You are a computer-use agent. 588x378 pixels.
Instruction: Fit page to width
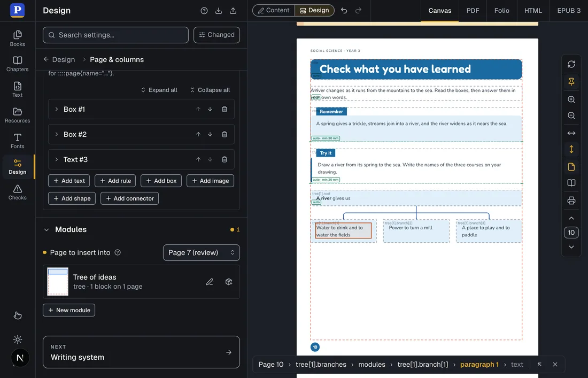[571, 133]
